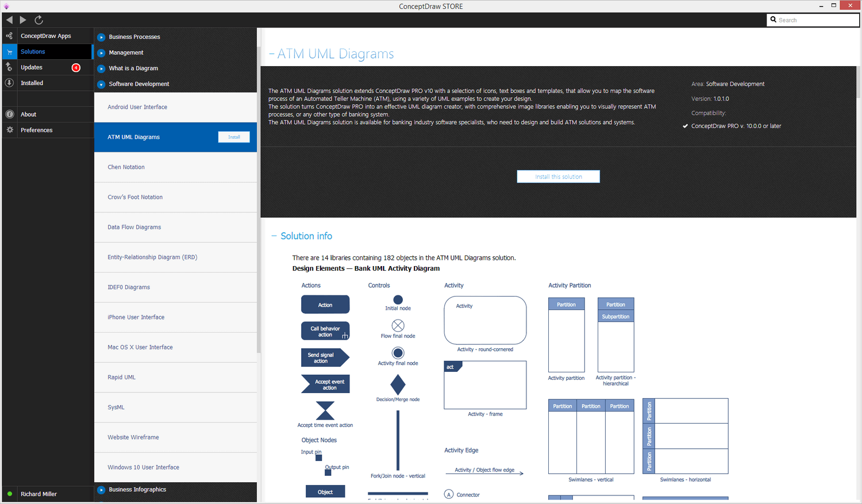The height and width of the screenshot is (504, 862).
Task: Expand the Business Processes category
Action: point(101,37)
